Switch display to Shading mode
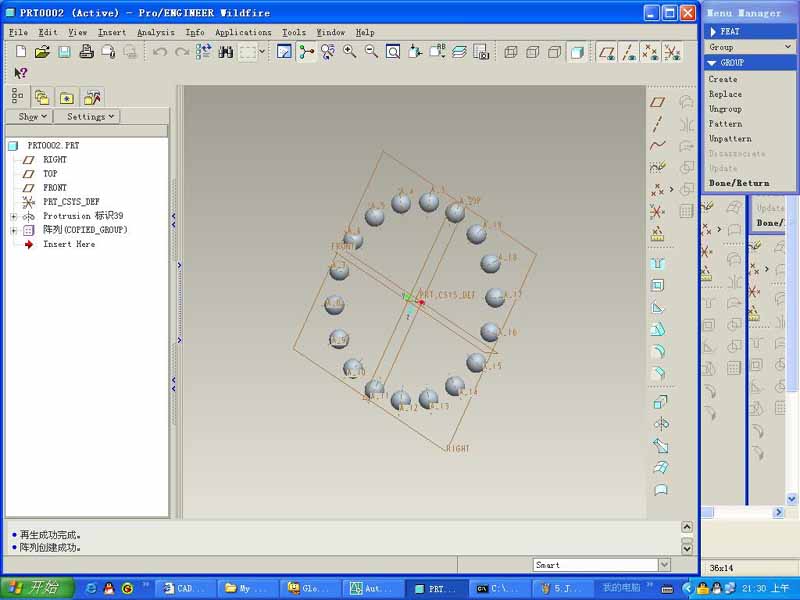800x600 pixels. [x=577, y=52]
